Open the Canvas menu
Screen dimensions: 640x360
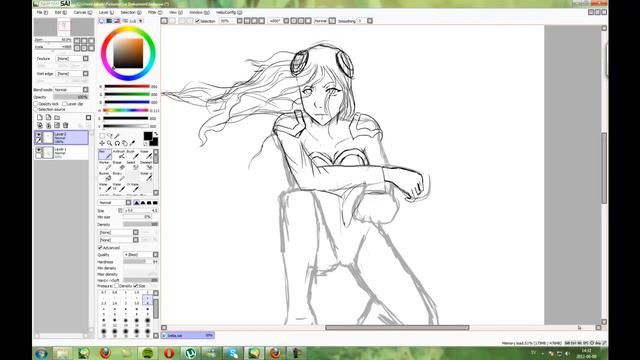(82, 13)
